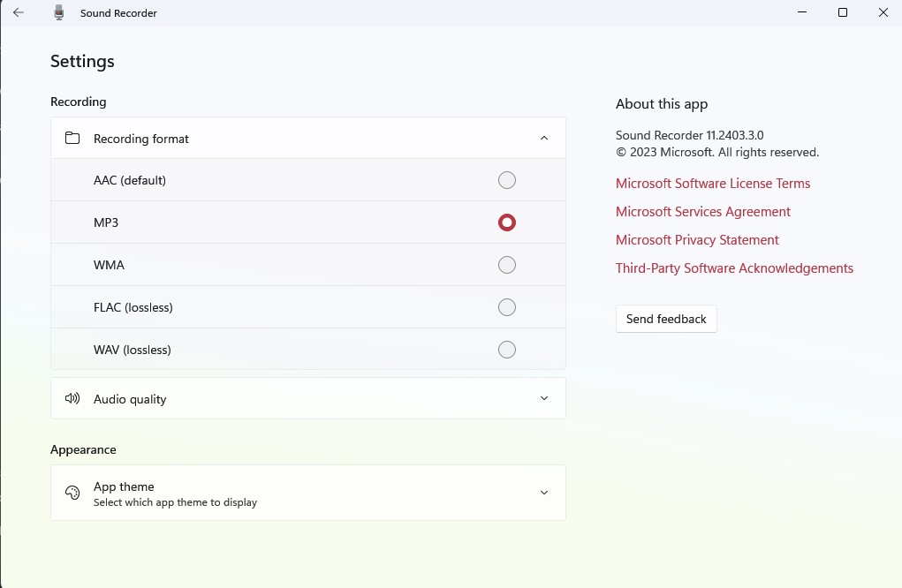Screen dimensions: 902x588
Task: Maximize the Sound Recorder window
Action: coord(843,12)
